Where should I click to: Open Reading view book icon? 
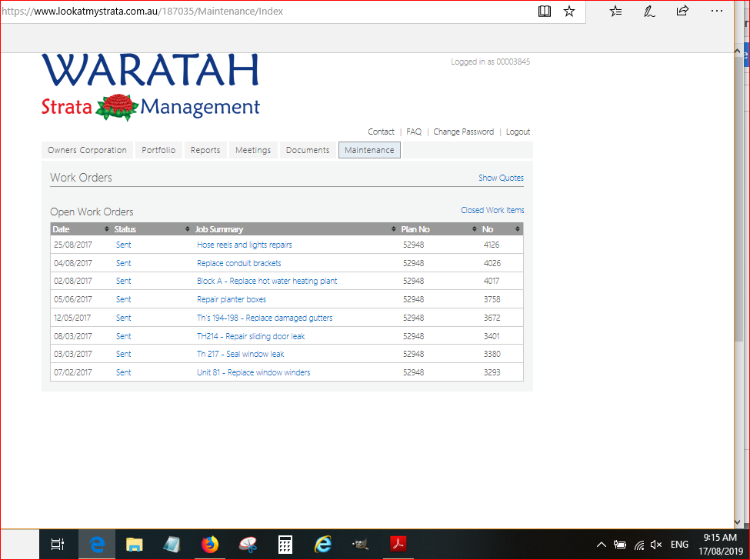click(545, 12)
